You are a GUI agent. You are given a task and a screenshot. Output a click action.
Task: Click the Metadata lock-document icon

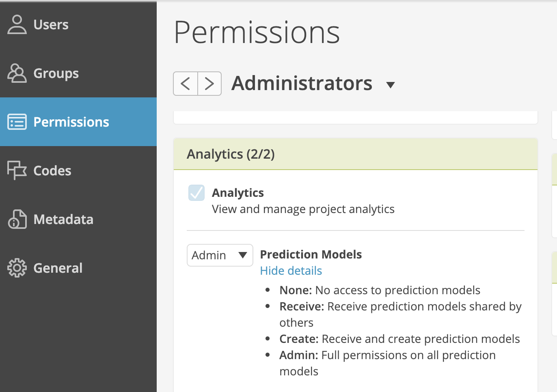pyautogui.click(x=17, y=219)
